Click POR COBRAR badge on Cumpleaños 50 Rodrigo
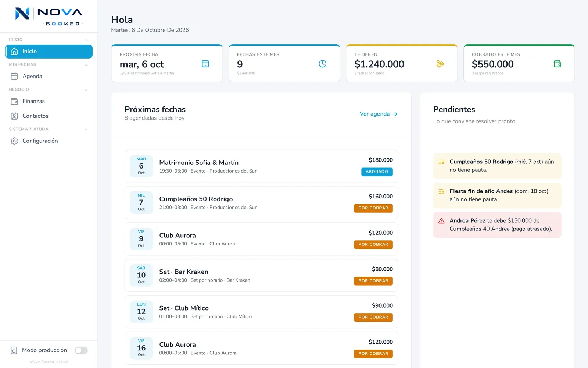Screen dimensions: 588x368 [x=373, y=208]
